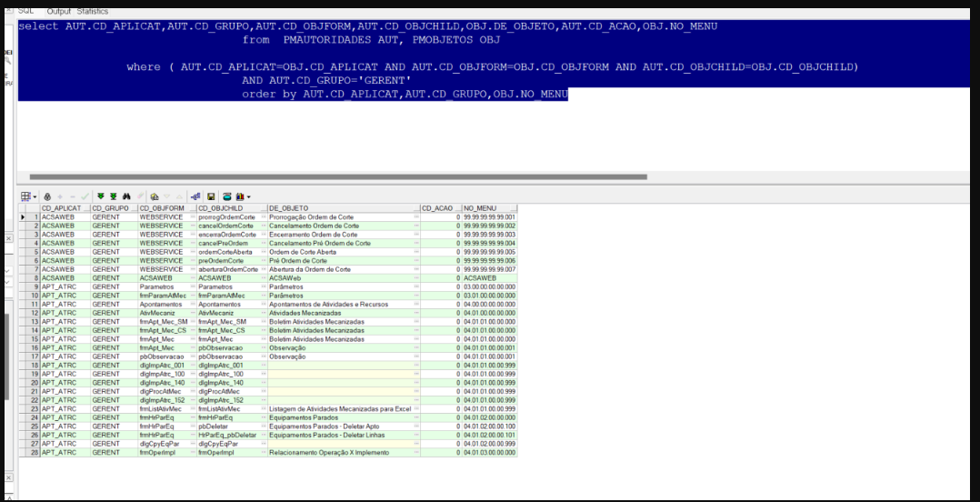Image resolution: width=980 pixels, height=502 pixels.
Task: Click the bar chart icon
Action: pos(240,196)
